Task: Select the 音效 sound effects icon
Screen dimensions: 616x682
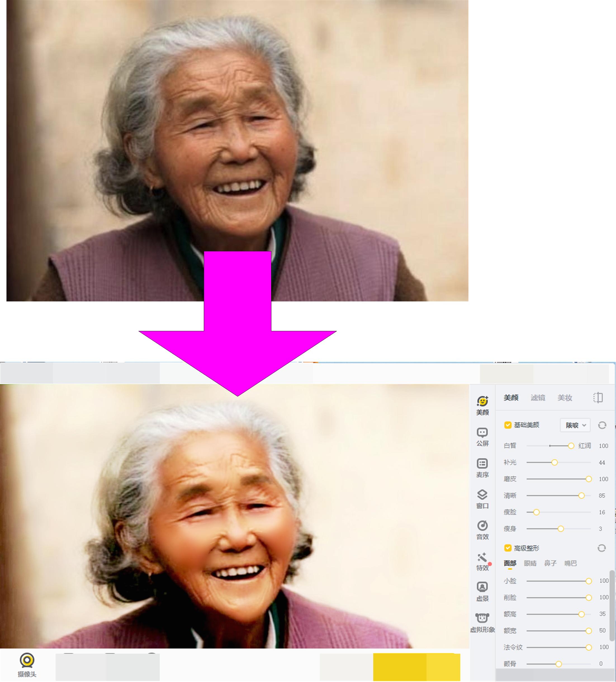Action: [x=482, y=526]
